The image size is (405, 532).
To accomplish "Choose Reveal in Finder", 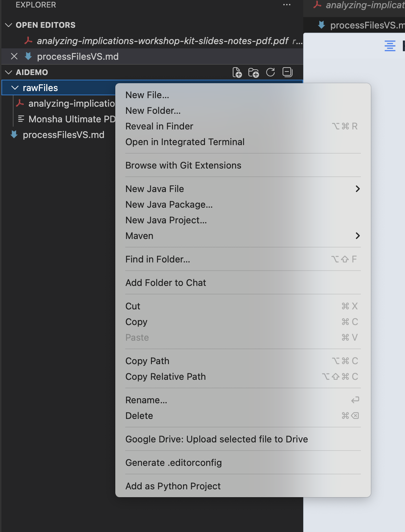I will 159,126.
